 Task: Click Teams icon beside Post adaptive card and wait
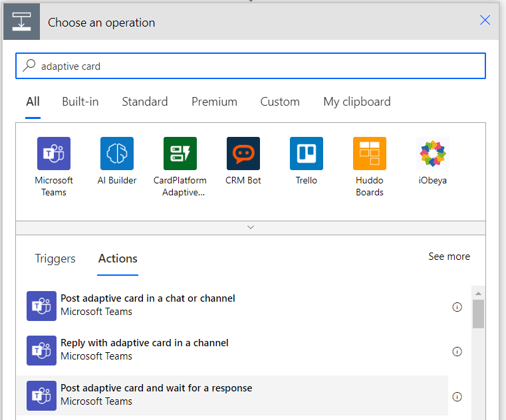click(41, 395)
